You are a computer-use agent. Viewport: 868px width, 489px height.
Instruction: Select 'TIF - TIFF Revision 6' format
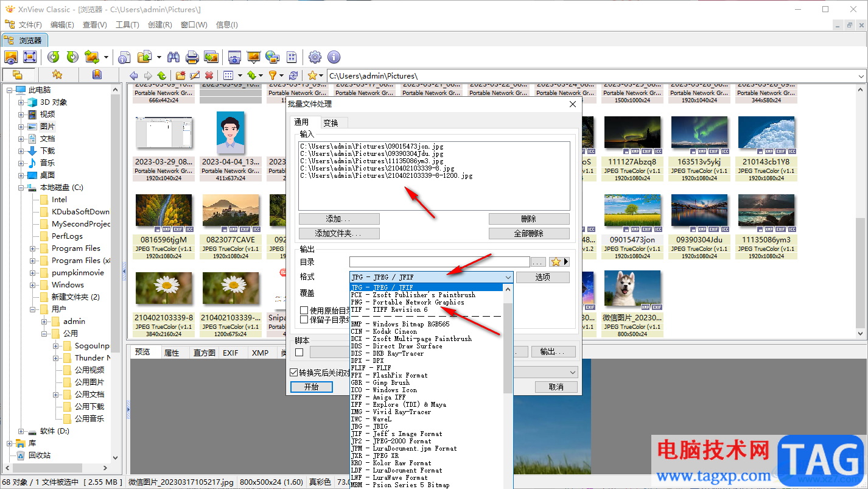pyautogui.click(x=426, y=309)
